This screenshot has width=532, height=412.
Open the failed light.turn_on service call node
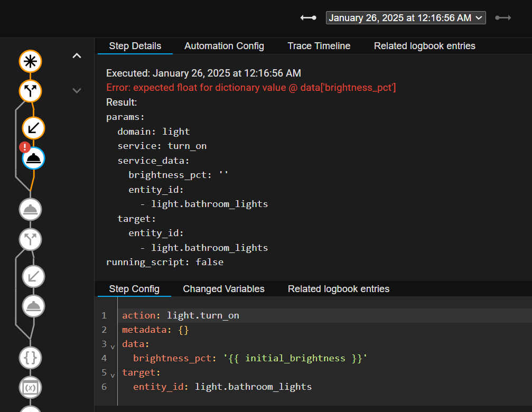[33, 158]
